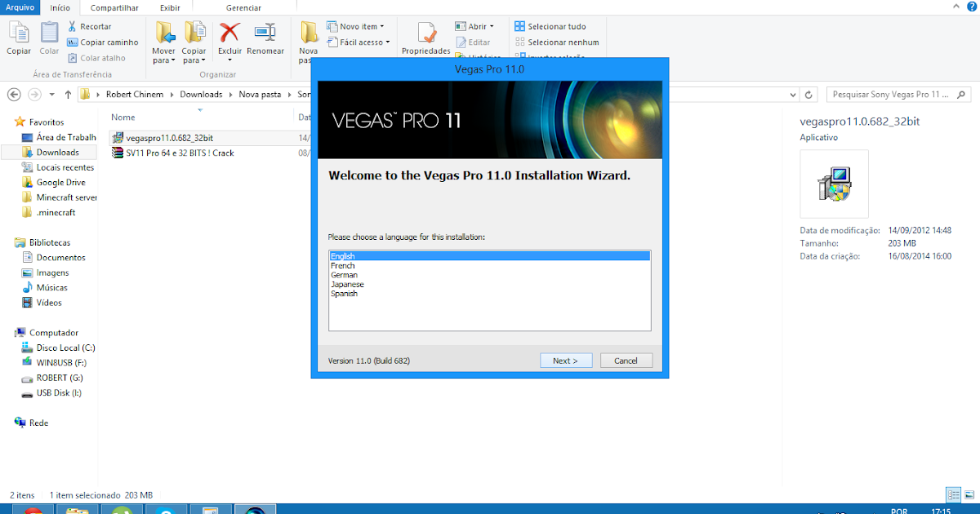The width and height of the screenshot is (980, 514).
Task: Click Downloads in the address breadcrumb
Action: [x=201, y=95]
